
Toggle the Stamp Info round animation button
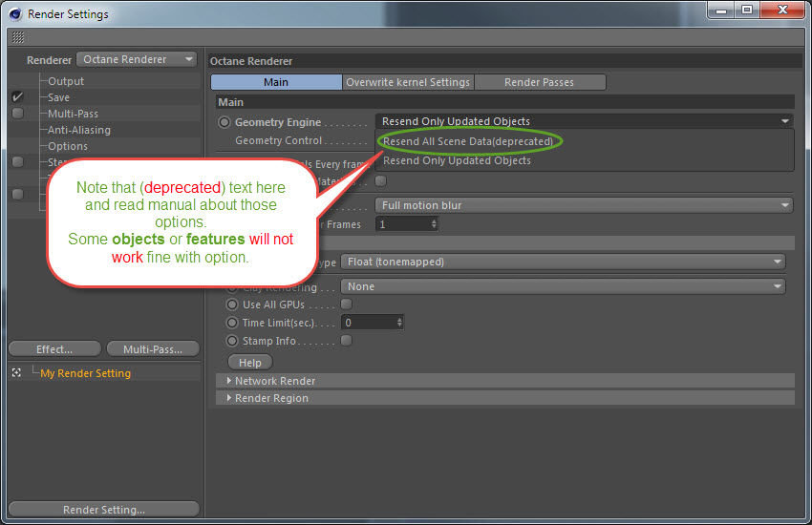click(x=232, y=341)
